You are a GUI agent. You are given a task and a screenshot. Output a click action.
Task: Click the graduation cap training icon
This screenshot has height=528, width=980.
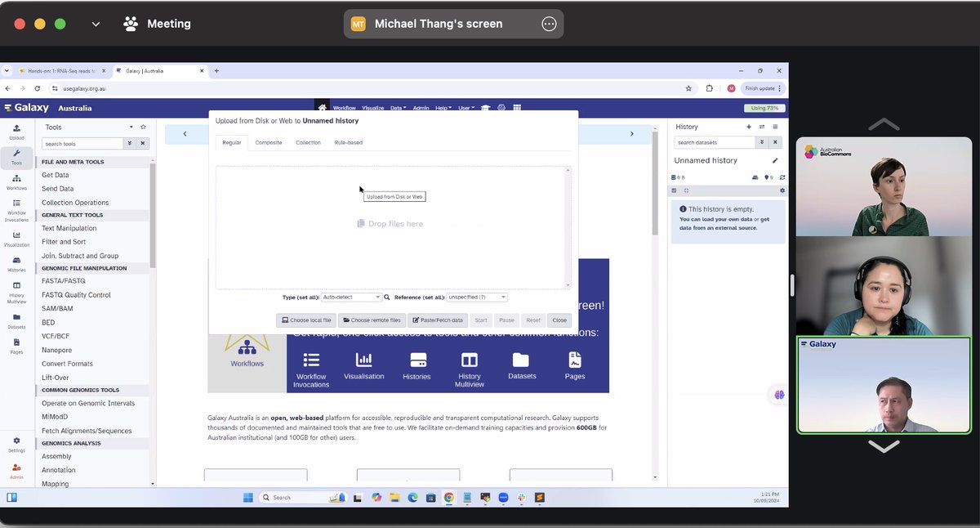click(485, 108)
